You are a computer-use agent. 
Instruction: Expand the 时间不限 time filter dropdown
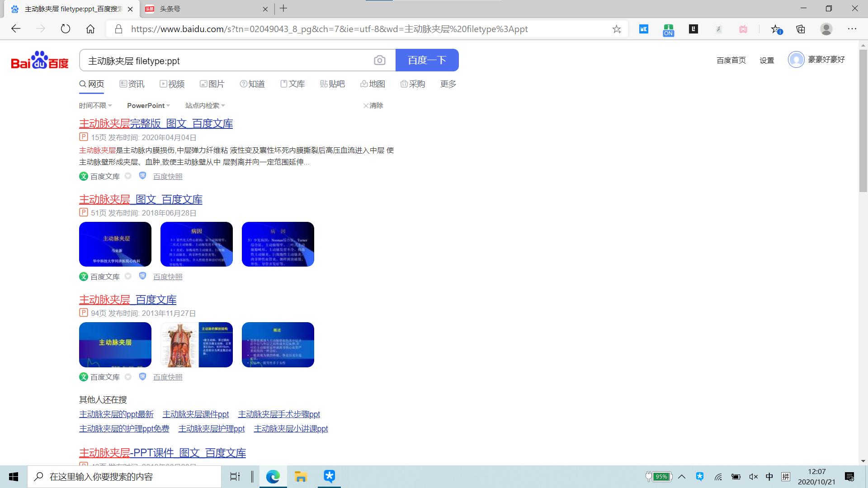pyautogui.click(x=95, y=106)
